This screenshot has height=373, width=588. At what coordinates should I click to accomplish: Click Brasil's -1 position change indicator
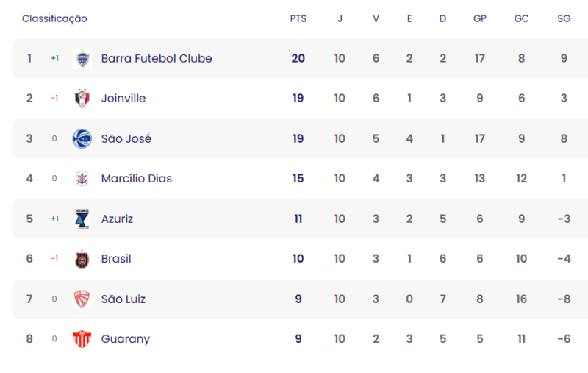pyautogui.click(x=54, y=258)
